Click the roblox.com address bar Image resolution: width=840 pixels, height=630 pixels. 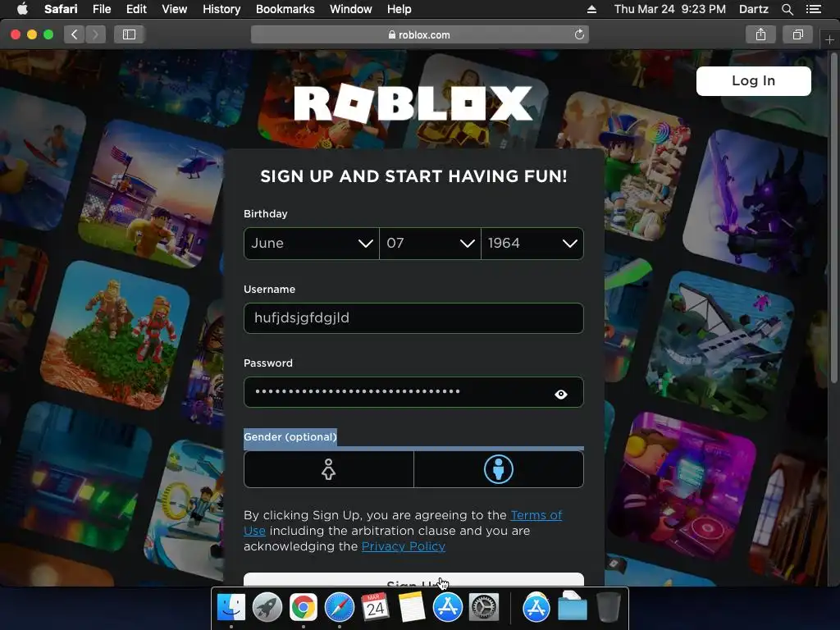tap(419, 34)
